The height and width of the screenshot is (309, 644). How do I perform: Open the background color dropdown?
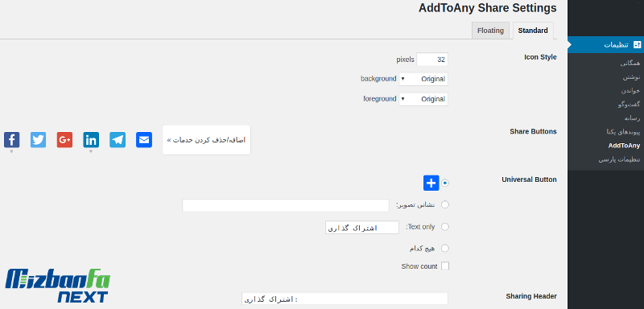423,79
